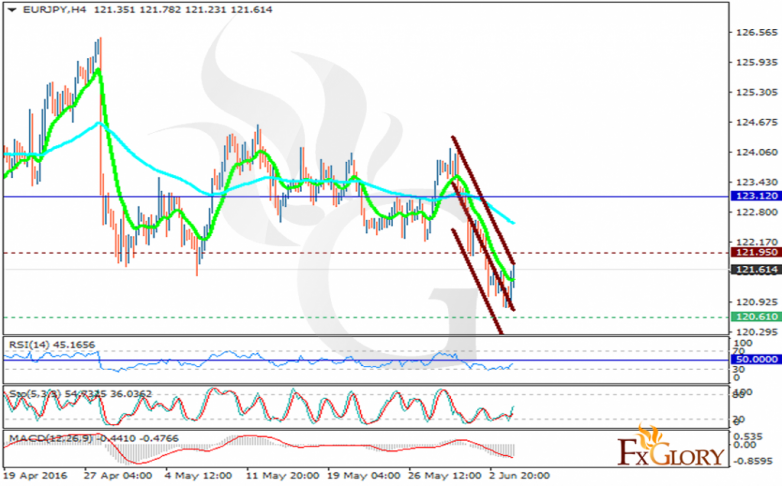
Task: Click the RSI 50.0000 level label
Action: point(757,359)
